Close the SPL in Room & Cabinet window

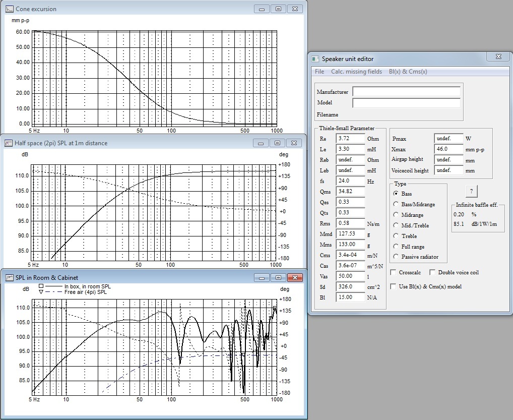(x=295, y=277)
